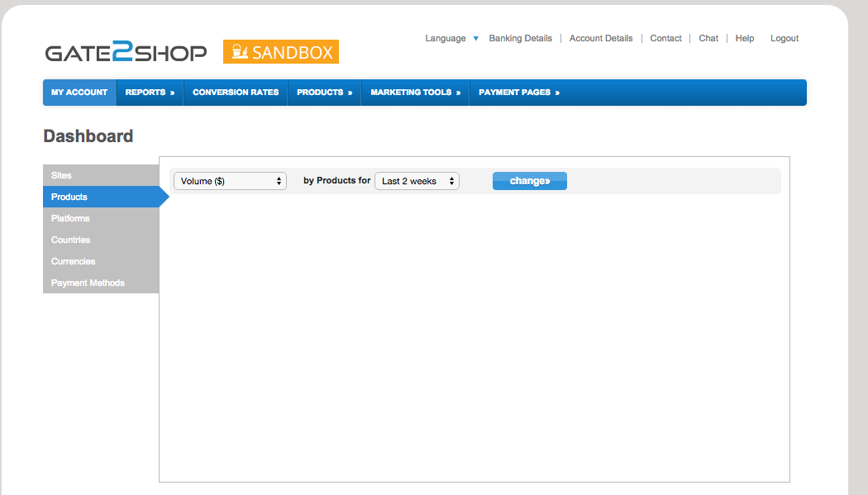Click the 'by Products for' label
The height and width of the screenshot is (495, 868).
point(337,180)
